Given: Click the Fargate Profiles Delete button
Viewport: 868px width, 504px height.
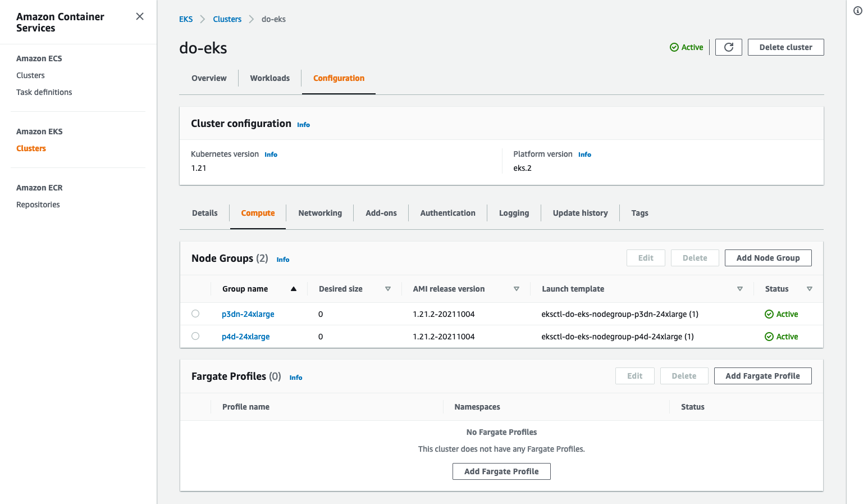Looking at the screenshot, I should [684, 376].
